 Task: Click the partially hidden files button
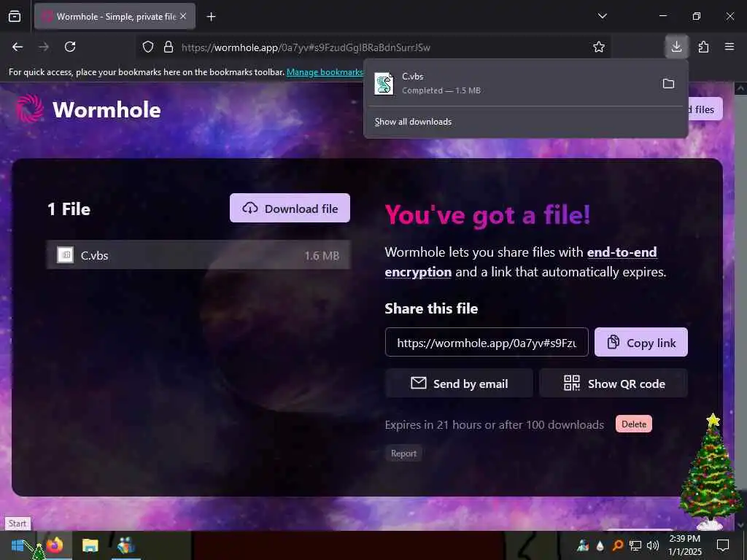(x=705, y=109)
